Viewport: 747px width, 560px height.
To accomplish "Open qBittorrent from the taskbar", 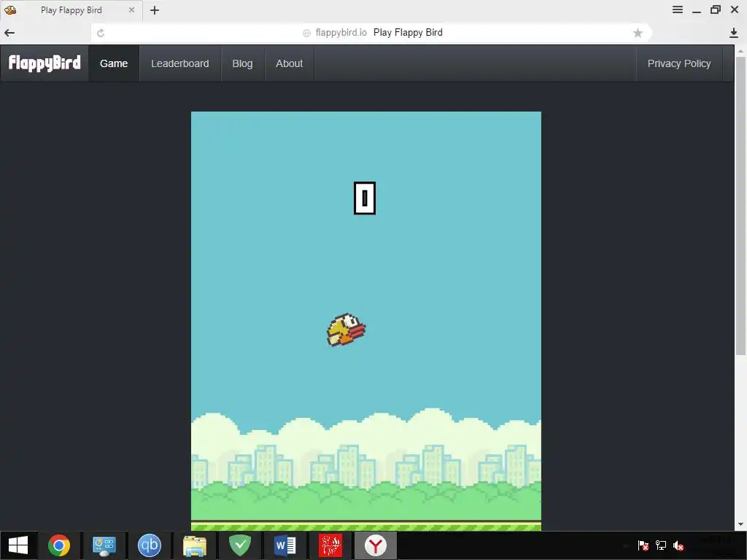I will [149, 545].
